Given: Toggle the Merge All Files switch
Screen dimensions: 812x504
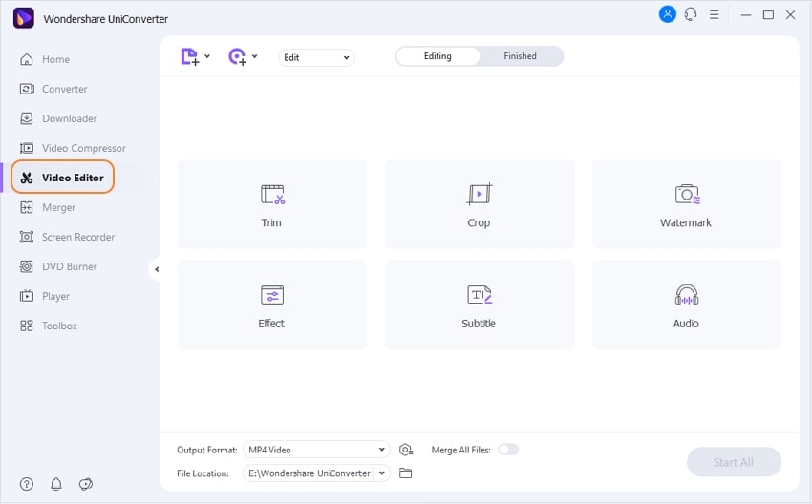Looking at the screenshot, I should point(508,450).
